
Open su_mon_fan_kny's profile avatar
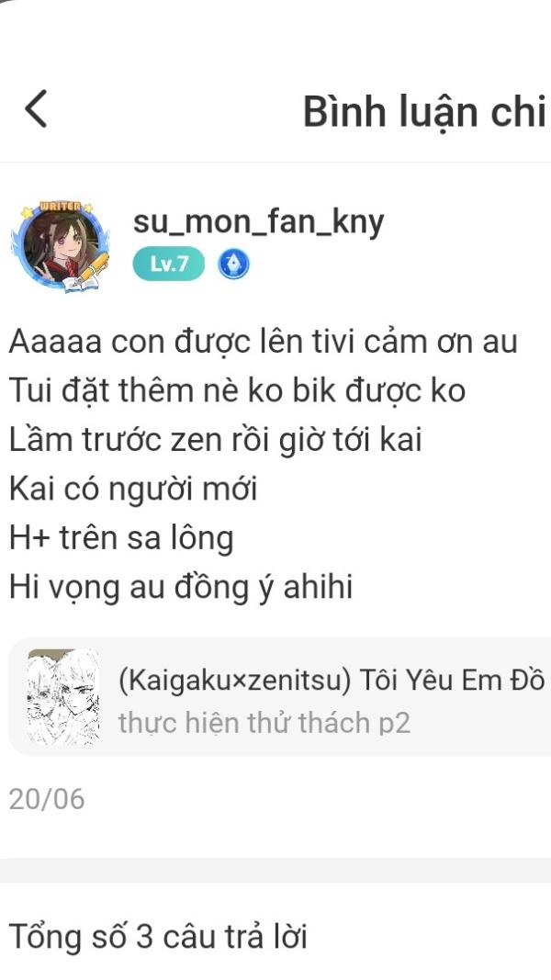[x=61, y=246]
